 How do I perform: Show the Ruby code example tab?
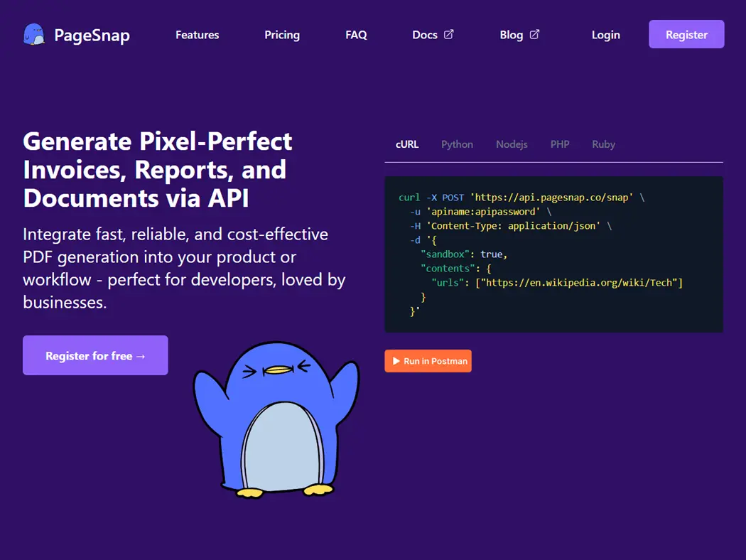(603, 144)
